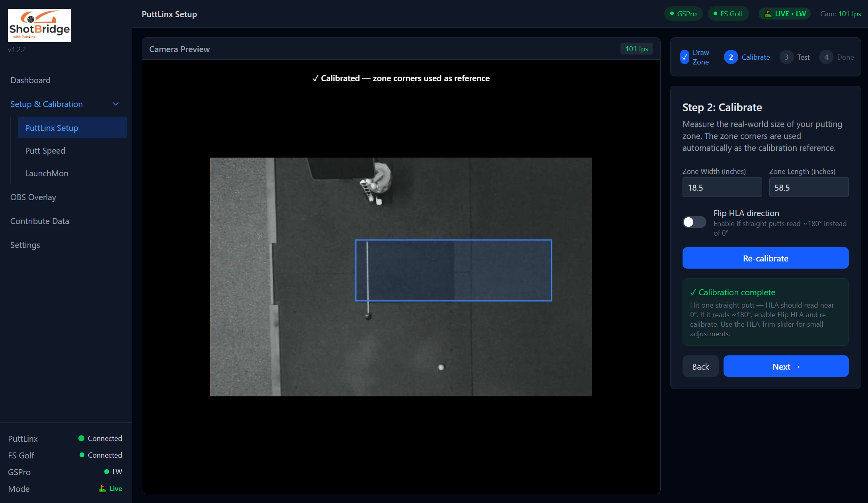Select Setup & Calibration menu item

(47, 104)
